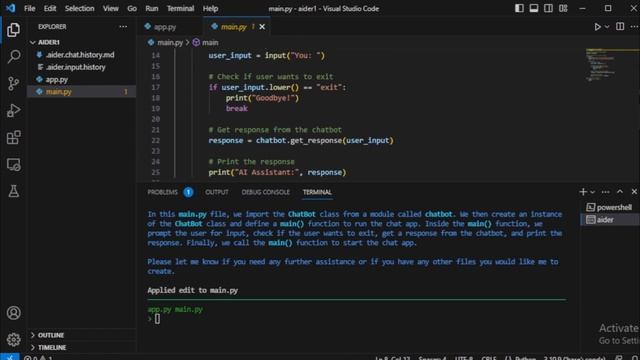
Task: Open app.py in the explorer tree
Action: click(x=82, y=80)
